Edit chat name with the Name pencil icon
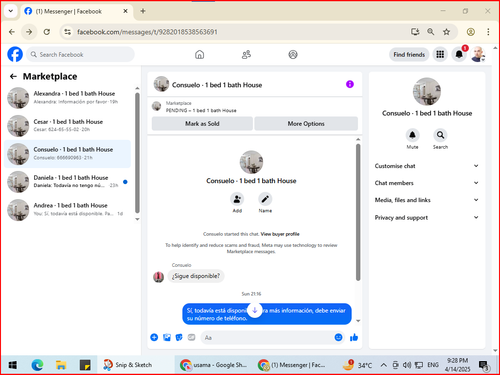The height and width of the screenshot is (375, 500). [265, 199]
